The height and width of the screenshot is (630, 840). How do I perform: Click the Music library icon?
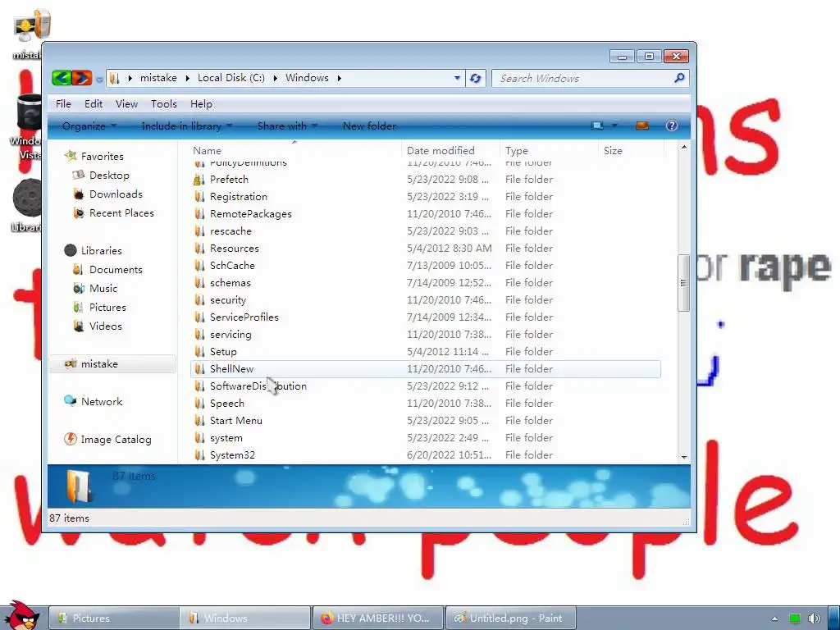(79, 288)
